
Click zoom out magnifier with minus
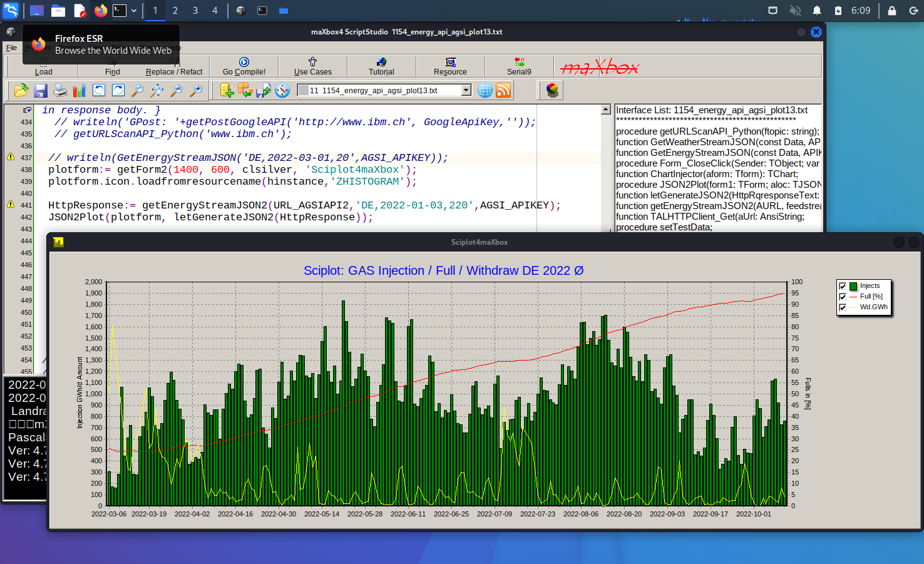177,91
